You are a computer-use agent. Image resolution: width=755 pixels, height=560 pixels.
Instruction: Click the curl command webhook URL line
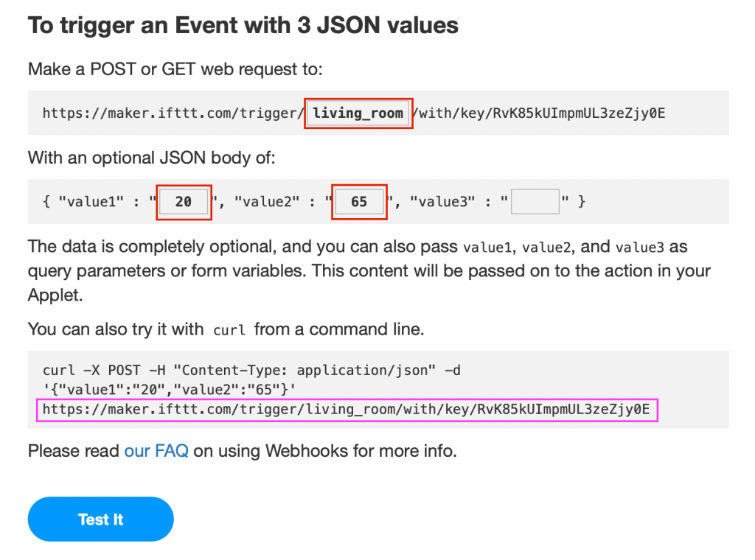347,410
